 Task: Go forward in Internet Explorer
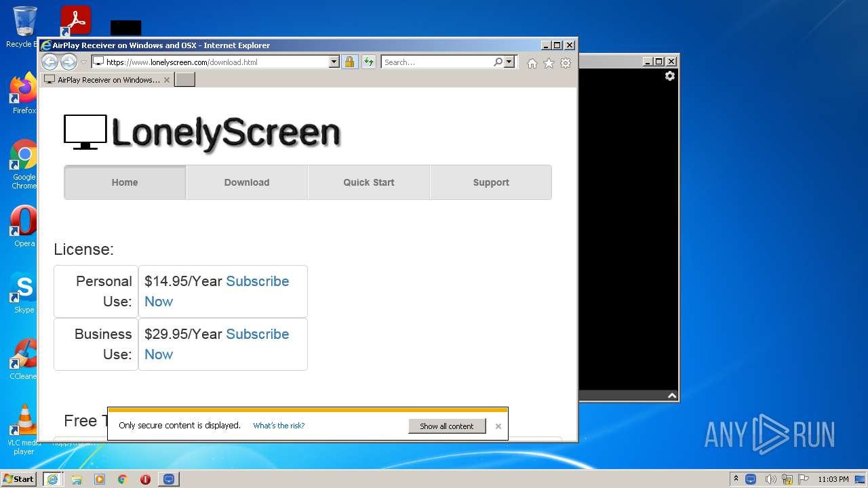click(x=68, y=62)
